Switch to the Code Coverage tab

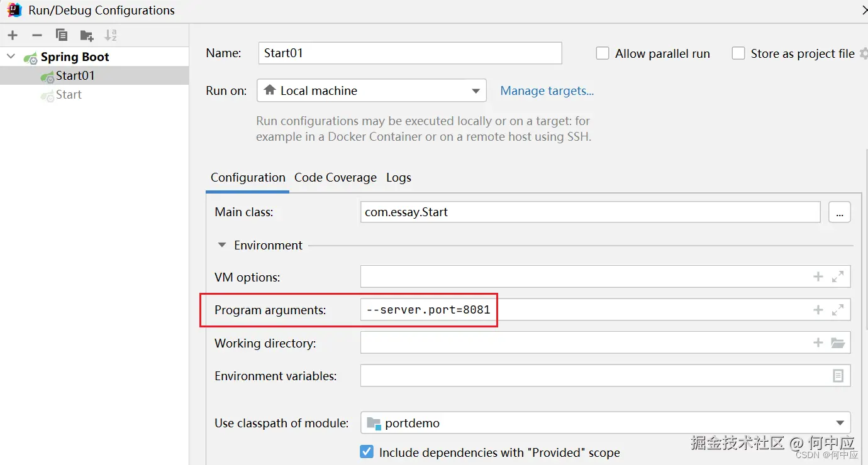(x=335, y=177)
